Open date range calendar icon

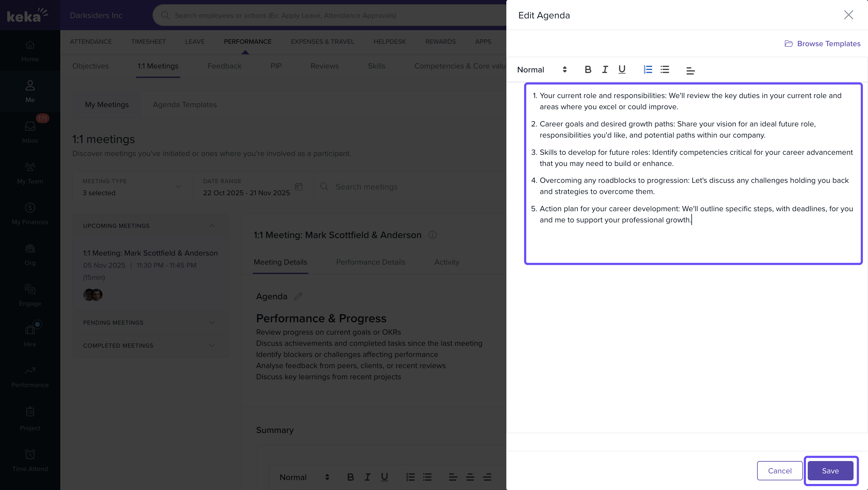pyautogui.click(x=299, y=186)
